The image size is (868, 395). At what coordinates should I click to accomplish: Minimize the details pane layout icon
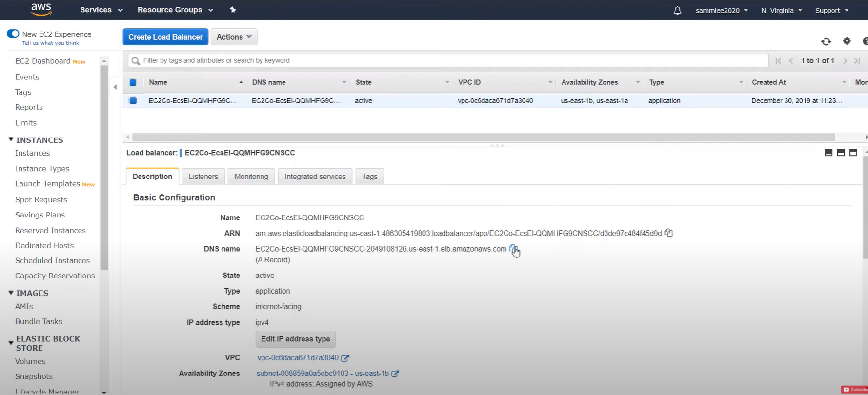pos(828,153)
